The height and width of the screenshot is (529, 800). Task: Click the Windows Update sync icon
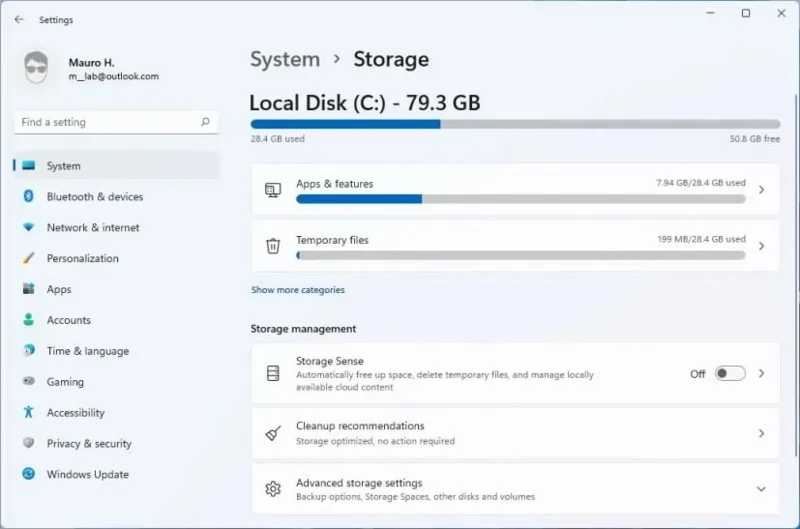pos(29,474)
